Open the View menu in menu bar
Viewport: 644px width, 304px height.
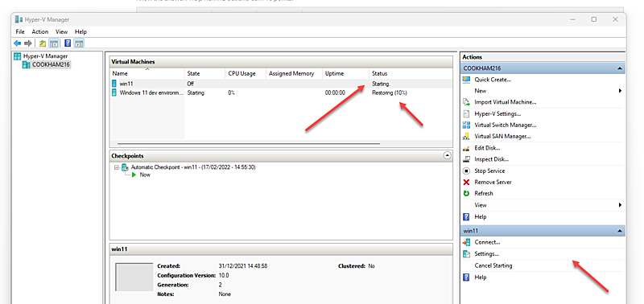(62, 31)
